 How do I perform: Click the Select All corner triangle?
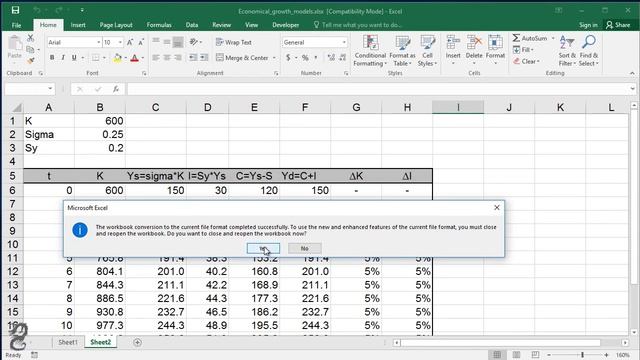coord(16,107)
